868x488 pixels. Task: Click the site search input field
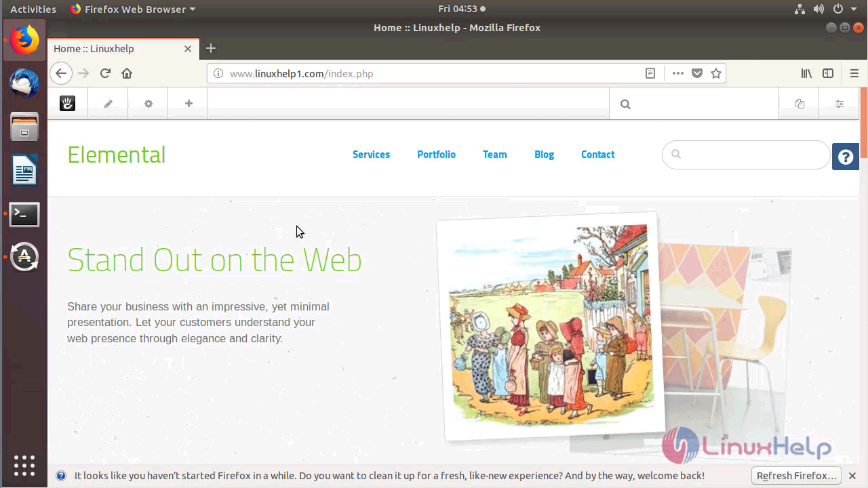746,155
